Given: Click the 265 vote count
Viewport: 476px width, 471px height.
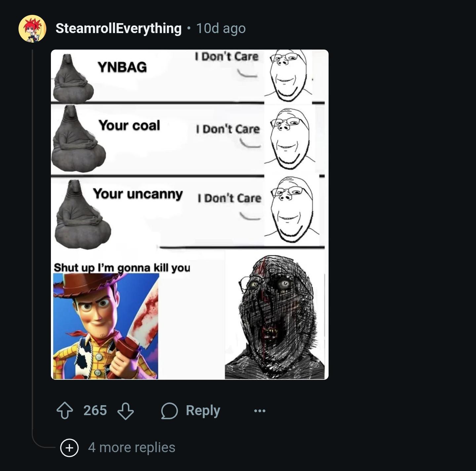Looking at the screenshot, I should pos(95,411).
